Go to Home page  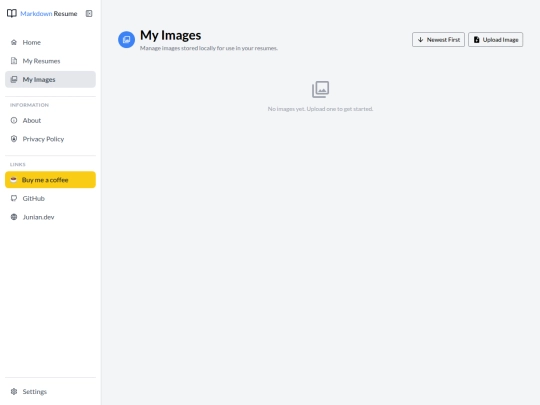coord(50,42)
